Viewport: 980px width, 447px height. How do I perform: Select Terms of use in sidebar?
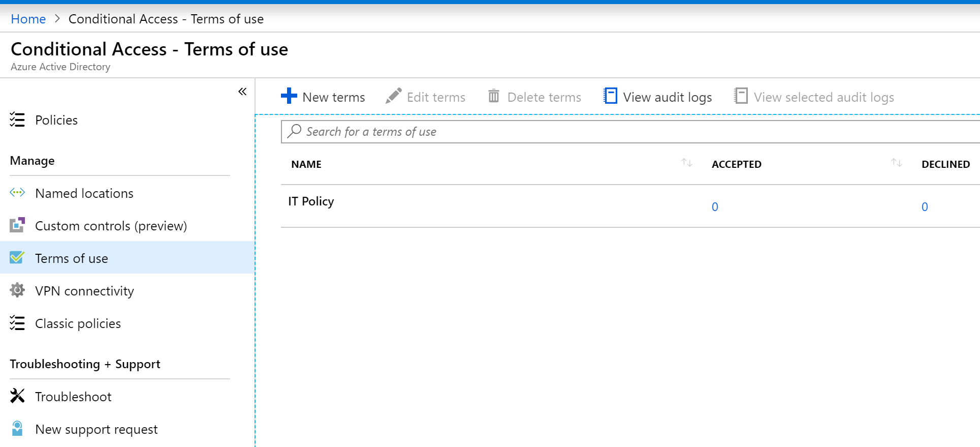[72, 258]
